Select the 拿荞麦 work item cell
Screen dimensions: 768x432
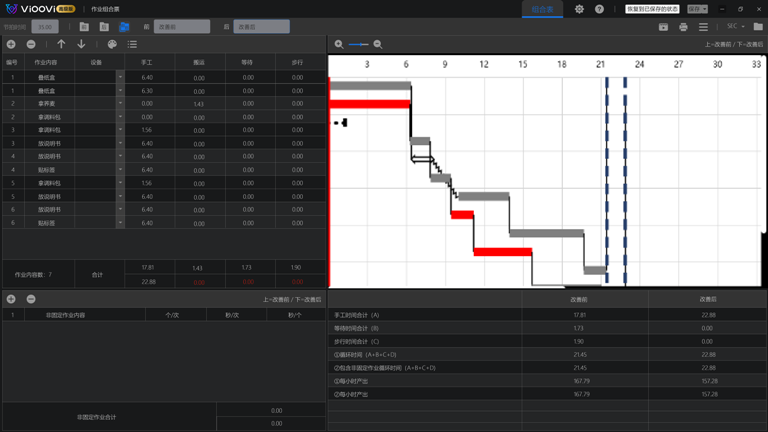point(47,104)
